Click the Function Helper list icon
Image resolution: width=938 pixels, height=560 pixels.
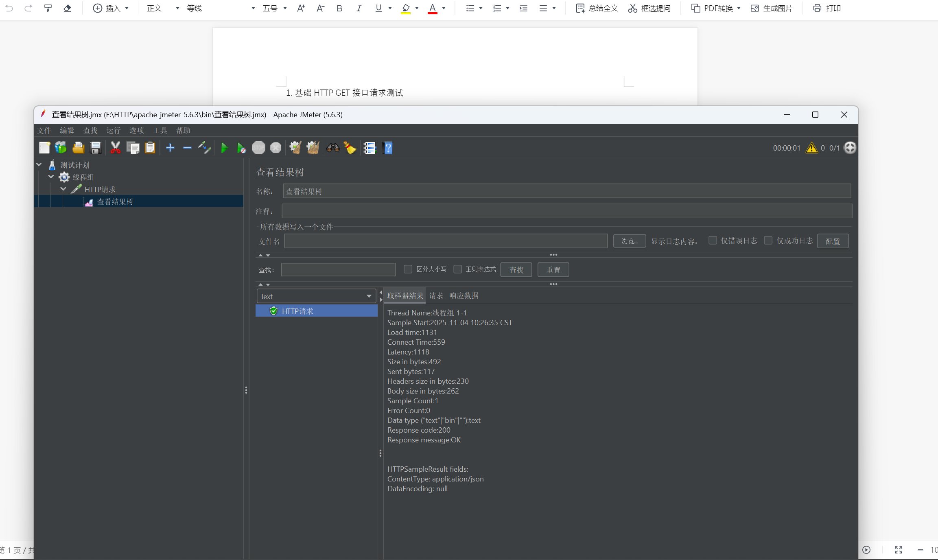370,148
